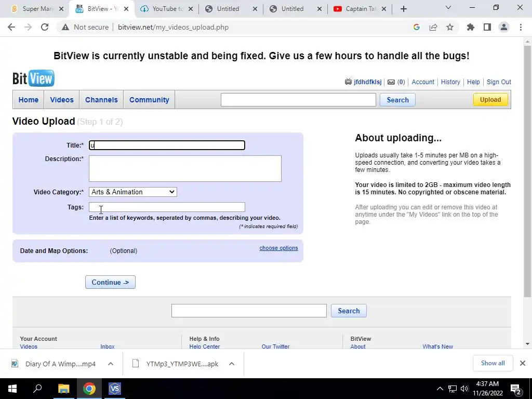Image resolution: width=532 pixels, height=399 pixels.
Task: Click the Sign Out link
Action: 499,82
